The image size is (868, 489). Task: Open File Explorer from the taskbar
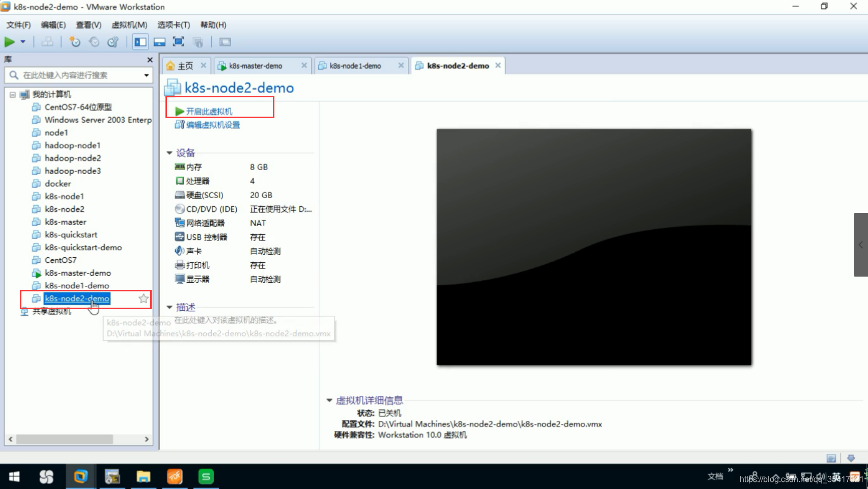click(x=144, y=477)
